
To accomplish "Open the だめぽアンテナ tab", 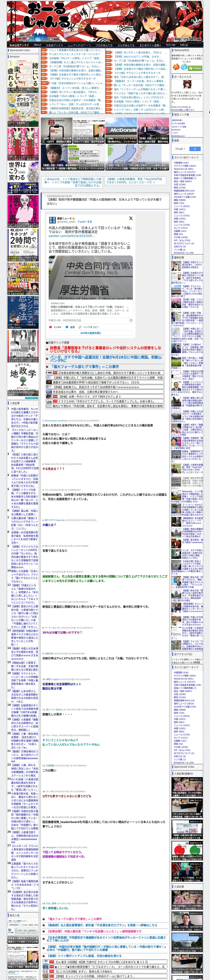I will 54,45.
